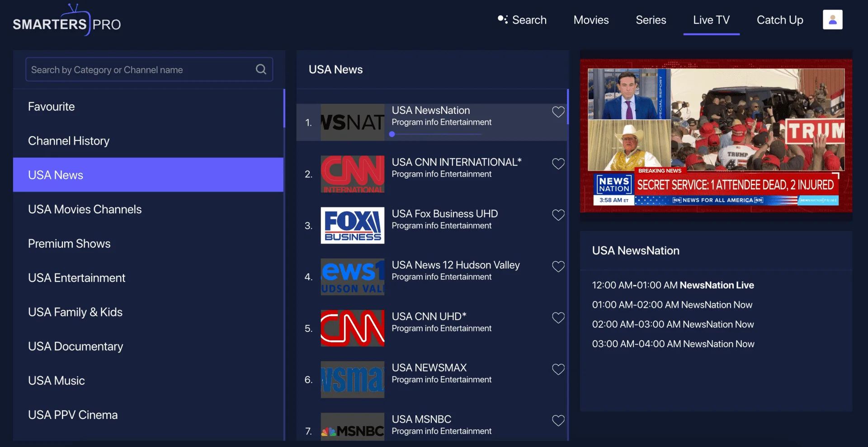Select the USA News category

point(148,175)
